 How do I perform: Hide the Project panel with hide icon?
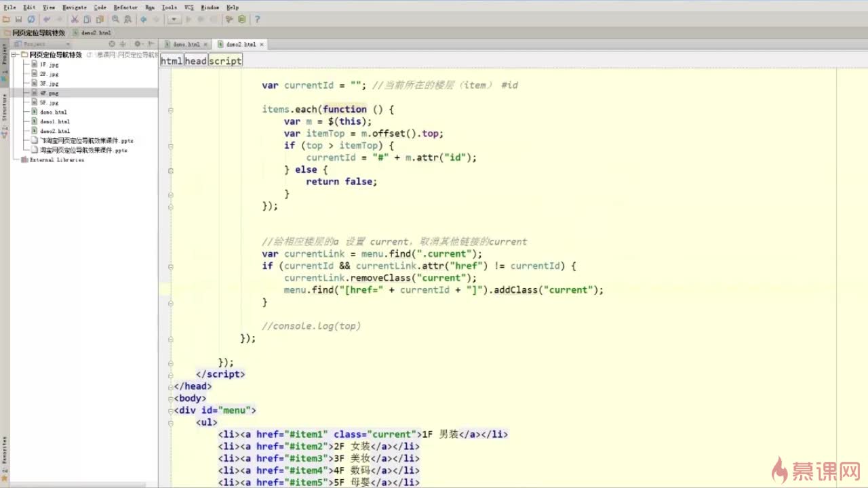click(151, 44)
